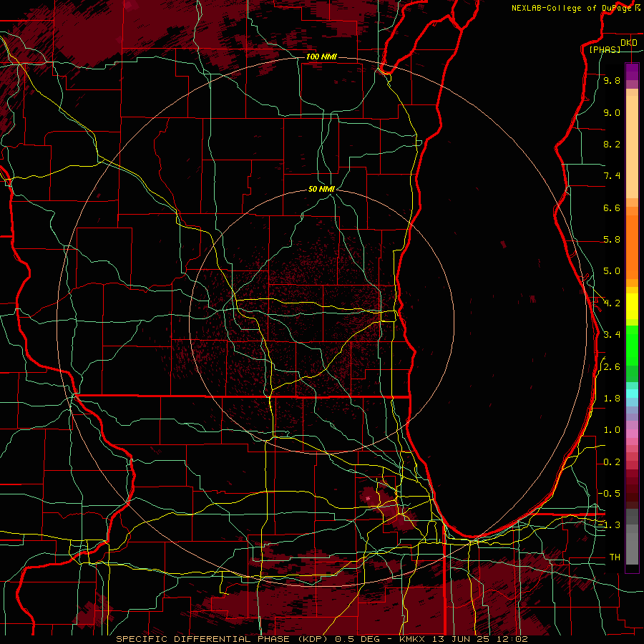Click the 1.0 scale value
The width and height of the screenshot is (644, 644).
pyautogui.click(x=612, y=430)
